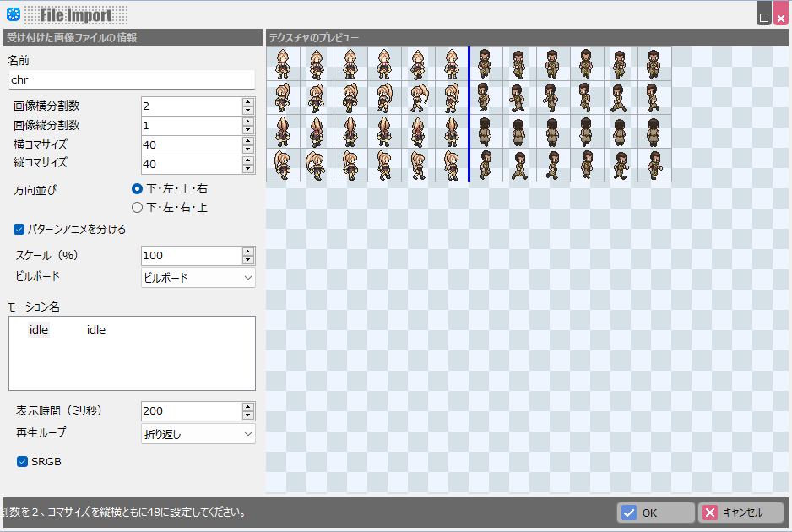Click the File Import app icon in title bar
The height and width of the screenshot is (532, 792).
click(13, 14)
